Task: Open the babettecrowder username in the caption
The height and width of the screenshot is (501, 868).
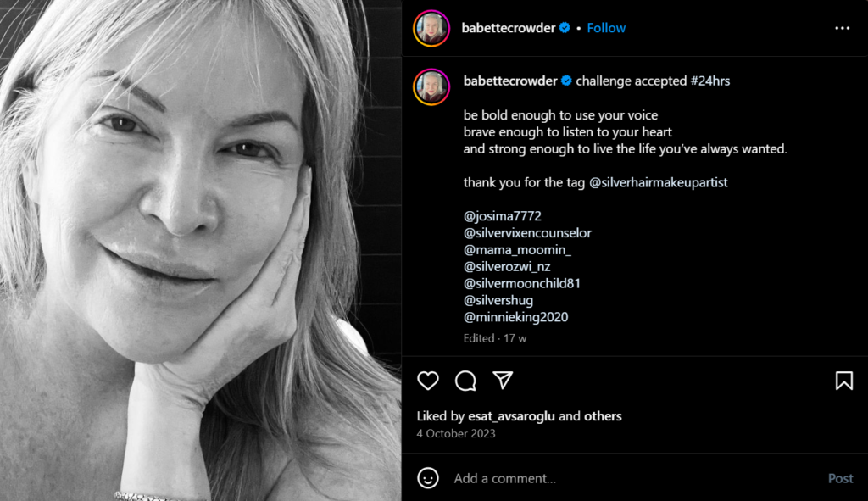Action: click(510, 81)
